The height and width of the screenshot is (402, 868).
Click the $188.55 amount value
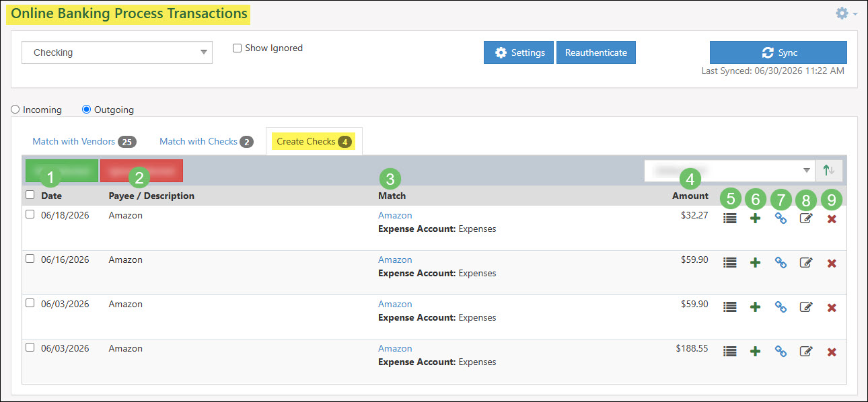coord(692,348)
